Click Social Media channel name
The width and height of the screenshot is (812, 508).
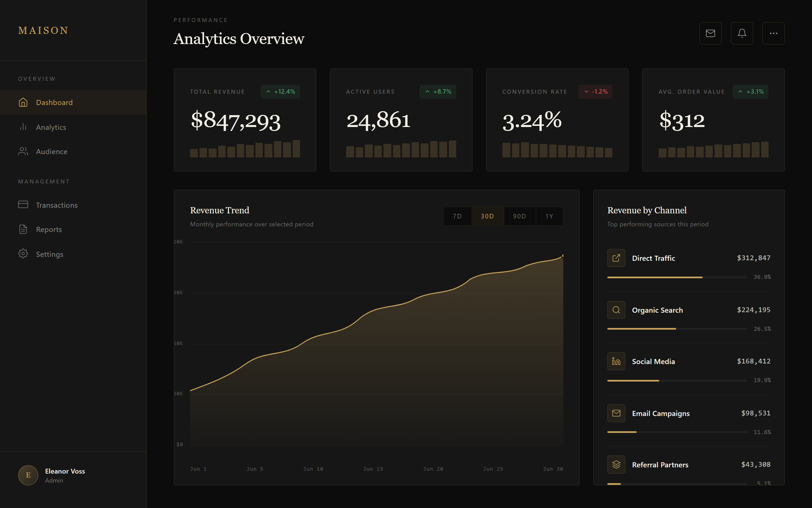[653, 361]
